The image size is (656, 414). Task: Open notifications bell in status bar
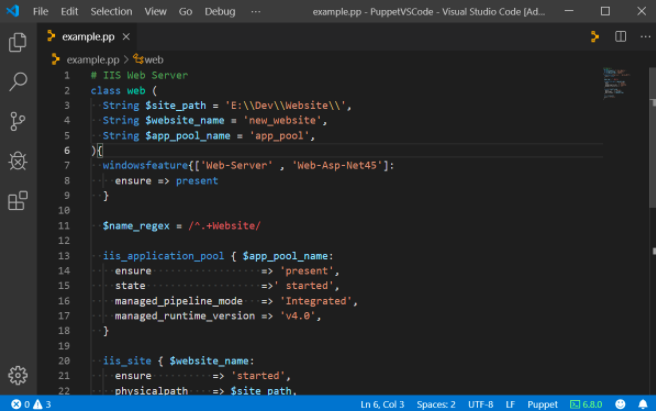[643, 404]
